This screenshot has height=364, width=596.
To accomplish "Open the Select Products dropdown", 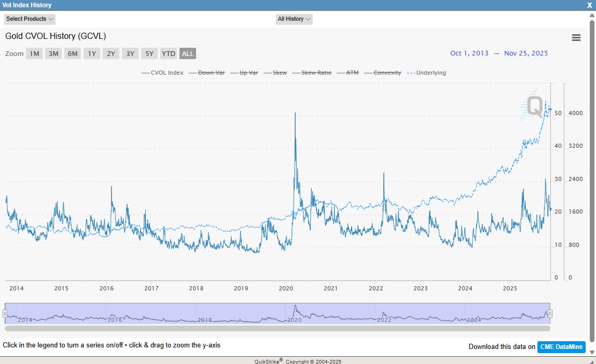I will click(30, 19).
